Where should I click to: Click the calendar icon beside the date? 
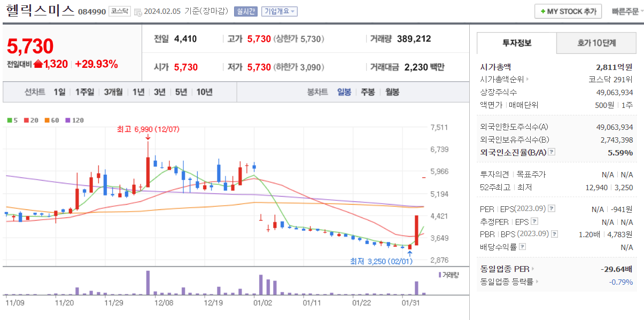pos(138,12)
